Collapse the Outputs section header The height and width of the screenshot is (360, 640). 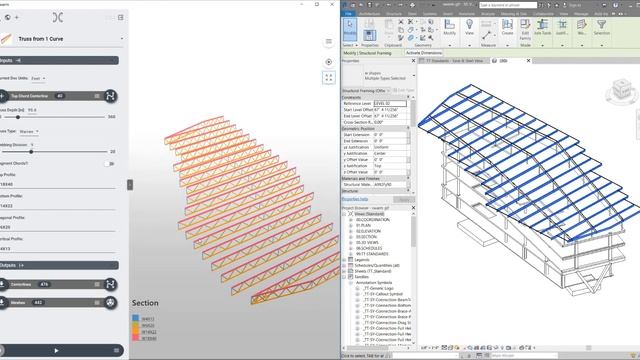click(x=59, y=265)
